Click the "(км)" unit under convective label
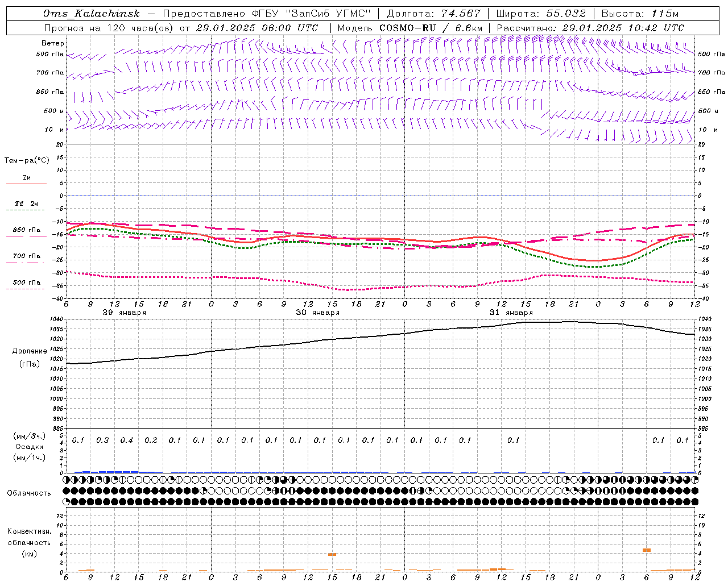This screenshot has width=728, height=582. [x=30, y=554]
